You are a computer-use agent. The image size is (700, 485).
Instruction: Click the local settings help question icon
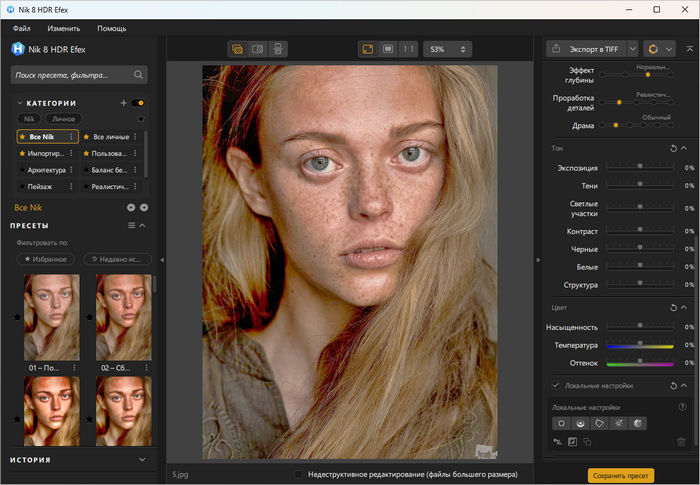682,407
